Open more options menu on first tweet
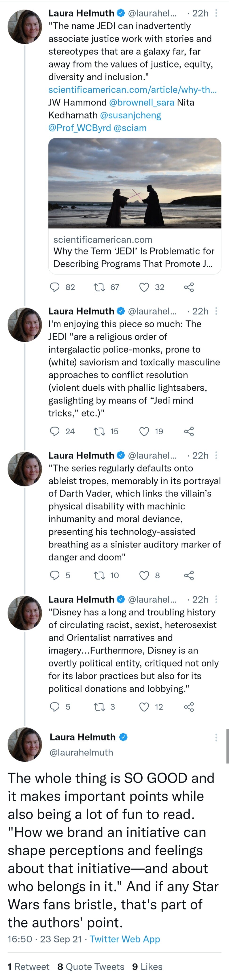Screen dimensions: 229x980 click(216, 13)
